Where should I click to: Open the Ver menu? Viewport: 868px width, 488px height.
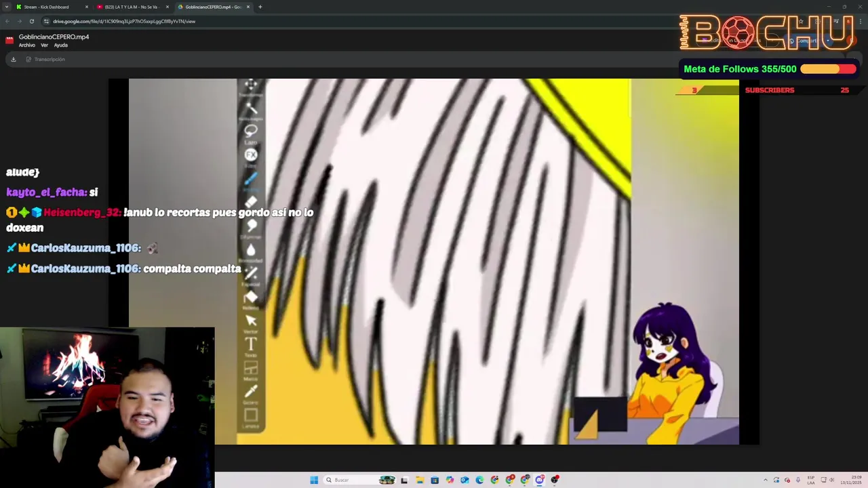45,45
